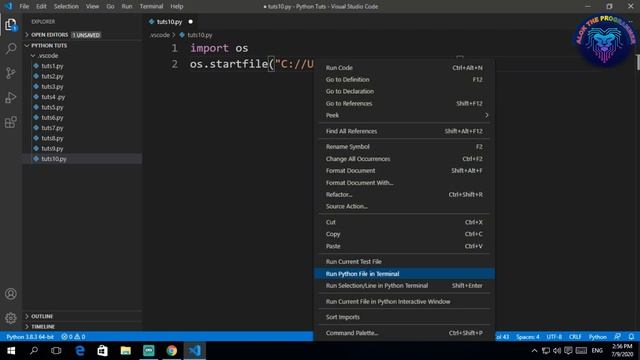
Task: Select Refactor... in context menu
Action: [404, 194]
